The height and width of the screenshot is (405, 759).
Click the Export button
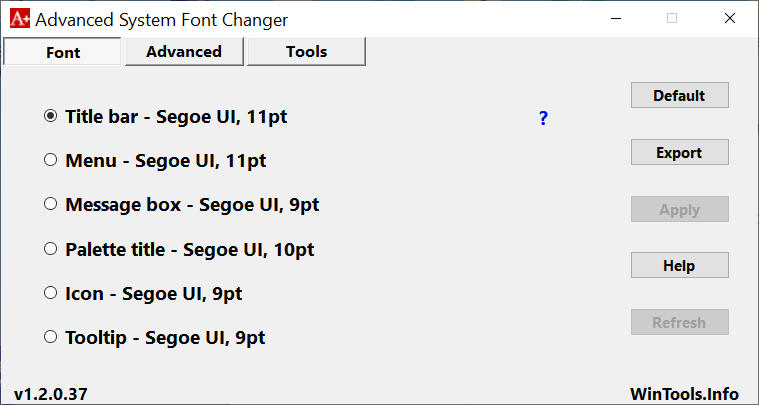(679, 153)
